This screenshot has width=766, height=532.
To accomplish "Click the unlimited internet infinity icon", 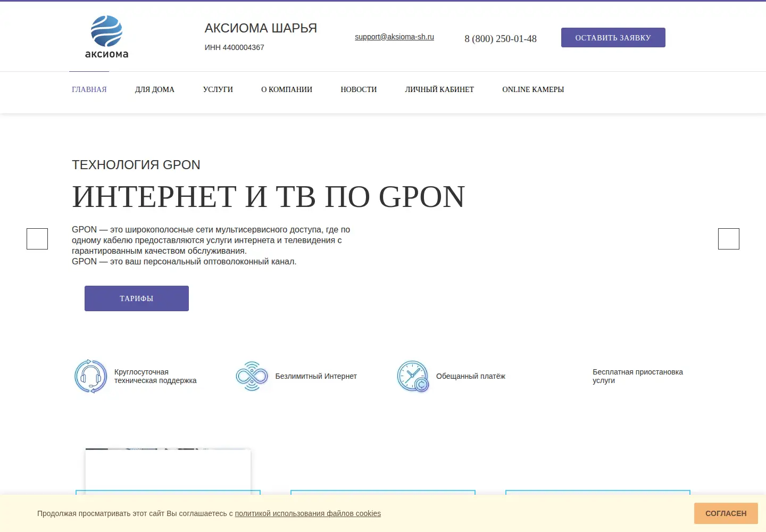I will [x=252, y=376].
